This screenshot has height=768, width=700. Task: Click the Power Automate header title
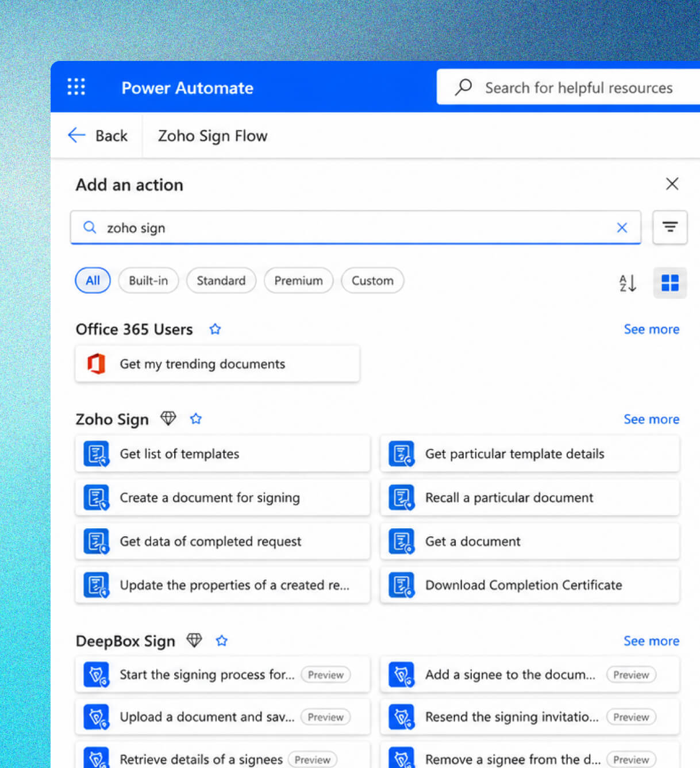click(x=187, y=87)
